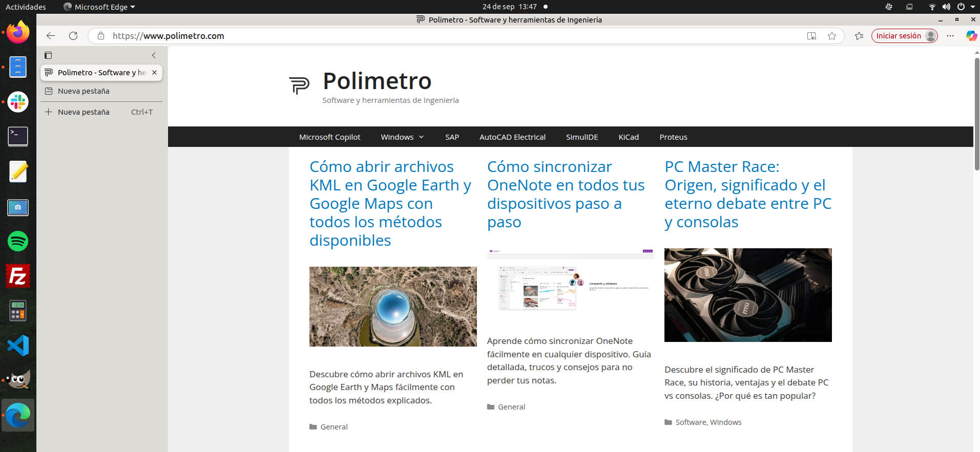Screen dimensions: 980x452
Task: Open the Polimetro site title link
Action: [x=377, y=81]
